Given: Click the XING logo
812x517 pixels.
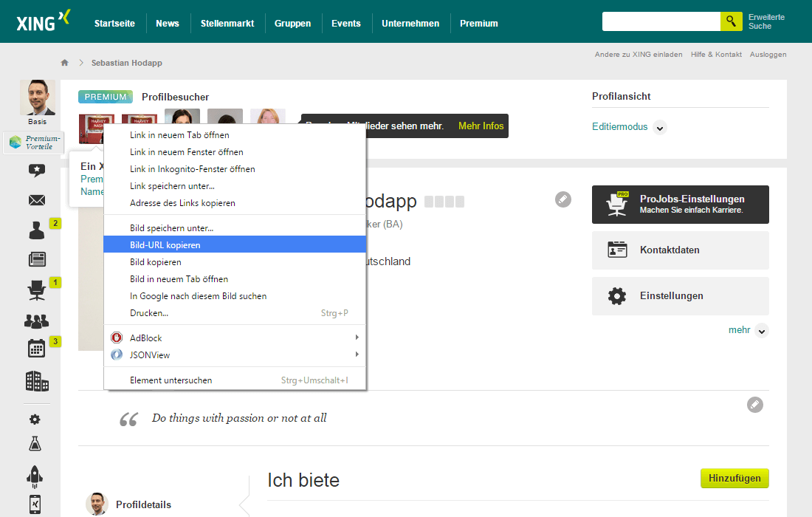Looking at the screenshot, I should (43, 21).
